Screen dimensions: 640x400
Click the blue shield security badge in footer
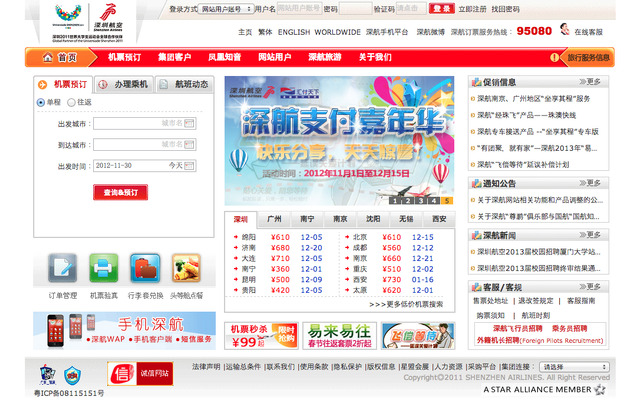tap(72, 376)
